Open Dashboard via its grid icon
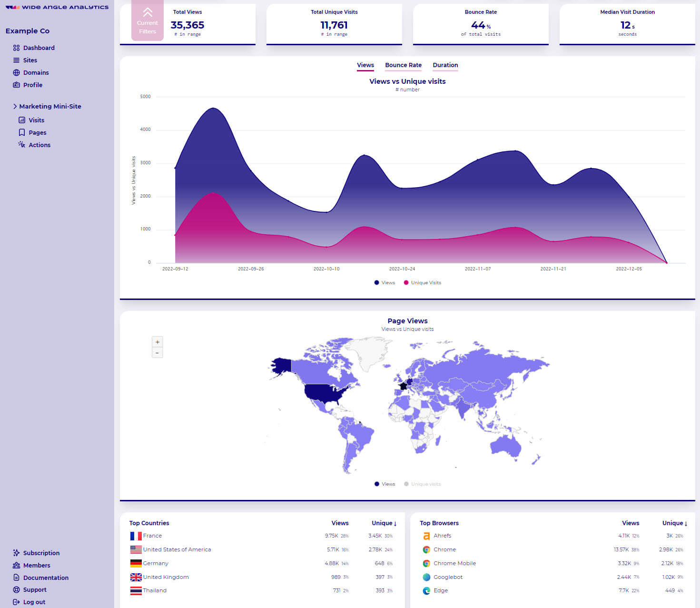This screenshot has height=608, width=700. 16,48
